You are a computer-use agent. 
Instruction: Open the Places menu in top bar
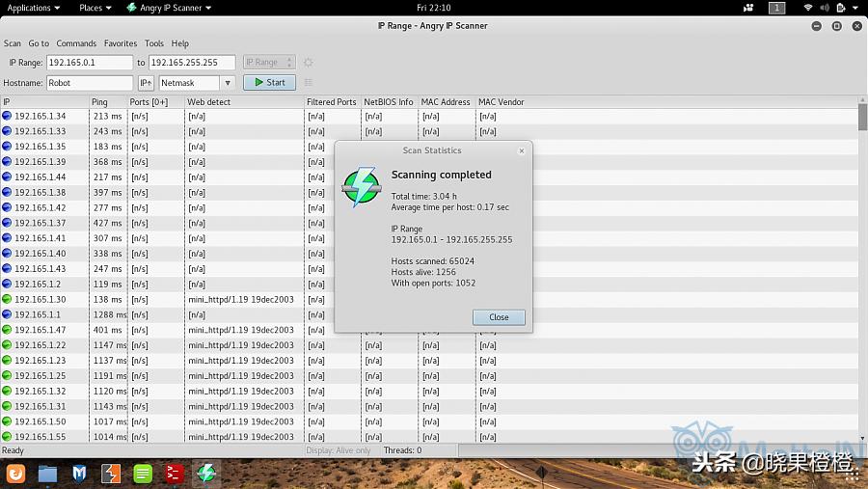[95, 8]
